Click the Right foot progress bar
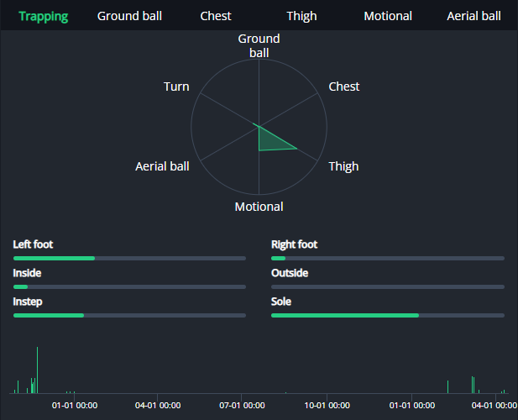The height and width of the screenshot is (420, 518). click(x=387, y=259)
